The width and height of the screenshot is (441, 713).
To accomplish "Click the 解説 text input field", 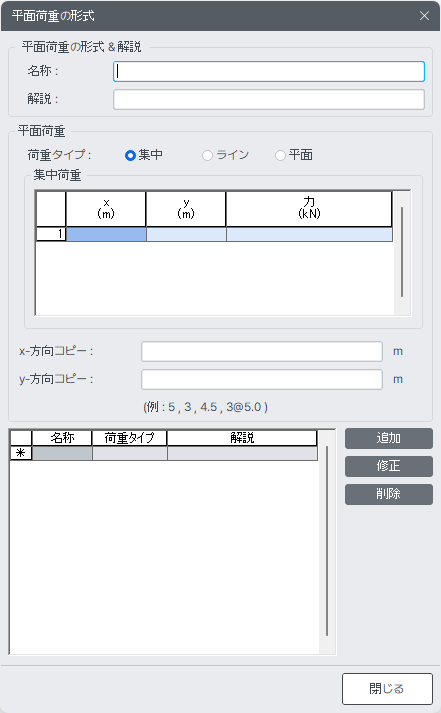I will tap(269, 100).
